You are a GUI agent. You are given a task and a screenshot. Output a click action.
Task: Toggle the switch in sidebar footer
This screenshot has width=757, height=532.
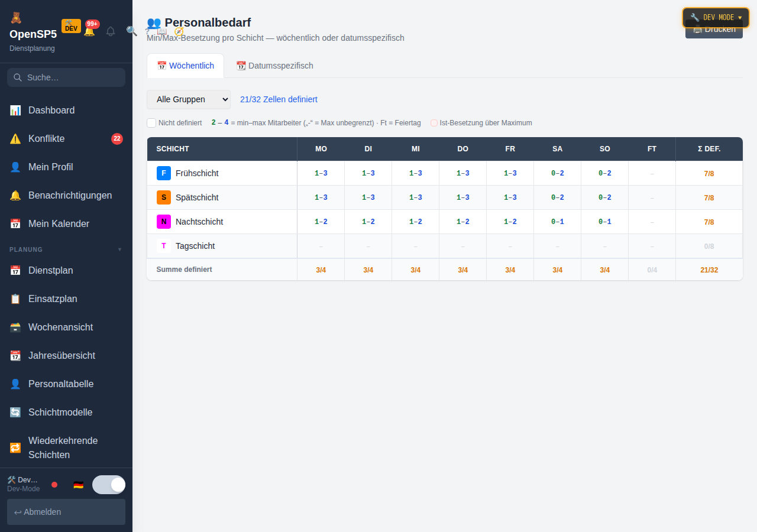coord(109,485)
